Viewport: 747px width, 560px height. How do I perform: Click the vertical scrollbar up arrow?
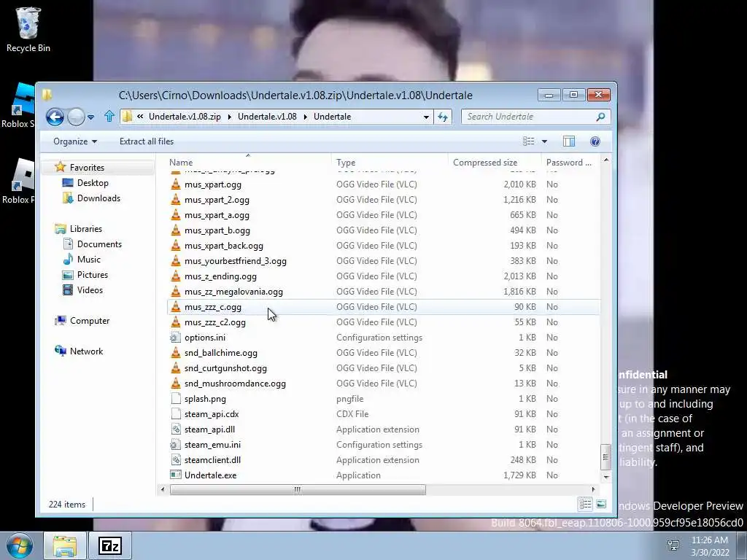pyautogui.click(x=606, y=160)
